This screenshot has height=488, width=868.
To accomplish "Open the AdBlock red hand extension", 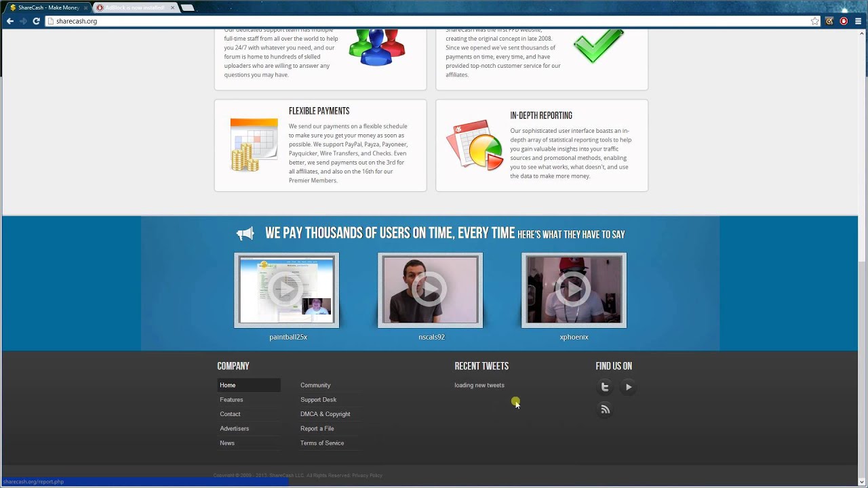I will coord(844,21).
